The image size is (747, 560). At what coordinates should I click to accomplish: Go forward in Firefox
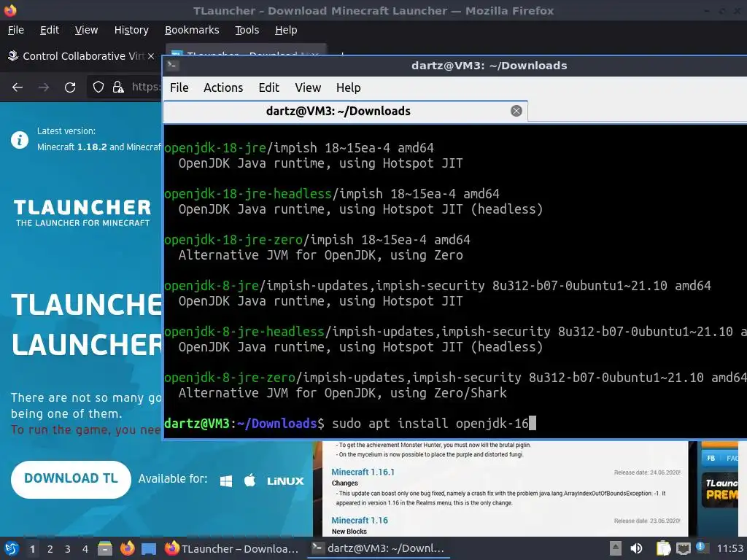44,87
